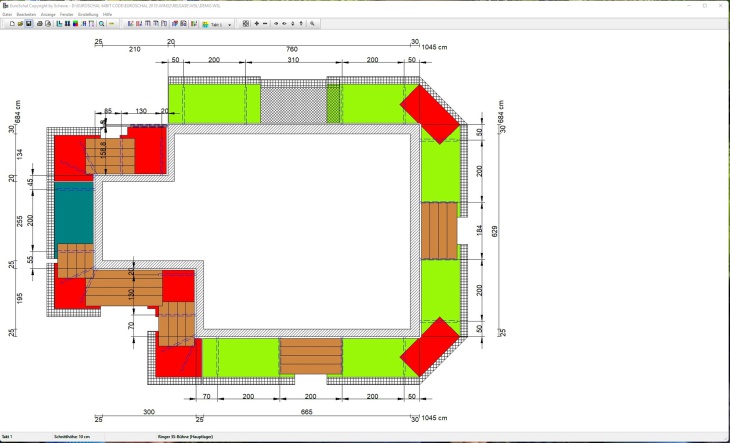Open the Bearbeiten menu

[x=26, y=14]
